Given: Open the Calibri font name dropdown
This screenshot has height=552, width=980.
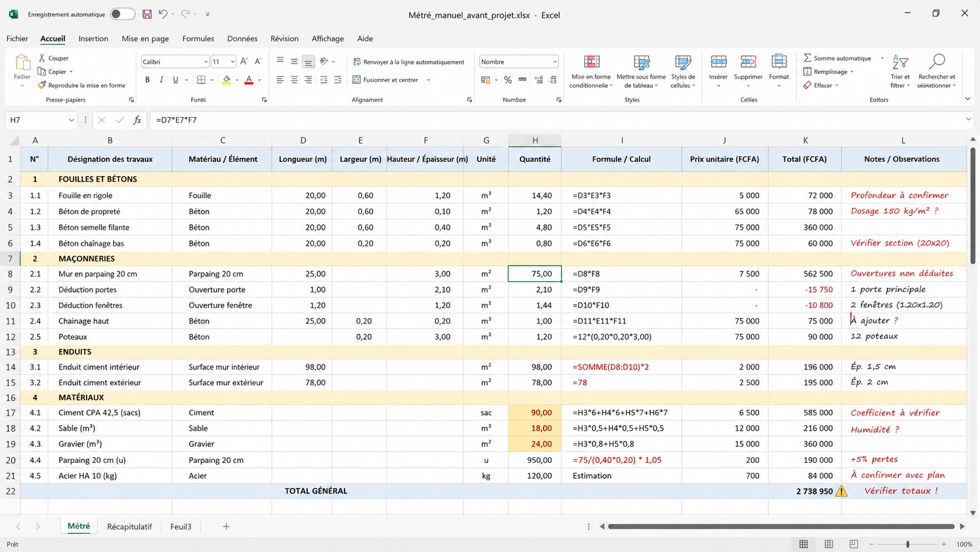Looking at the screenshot, I should point(206,62).
